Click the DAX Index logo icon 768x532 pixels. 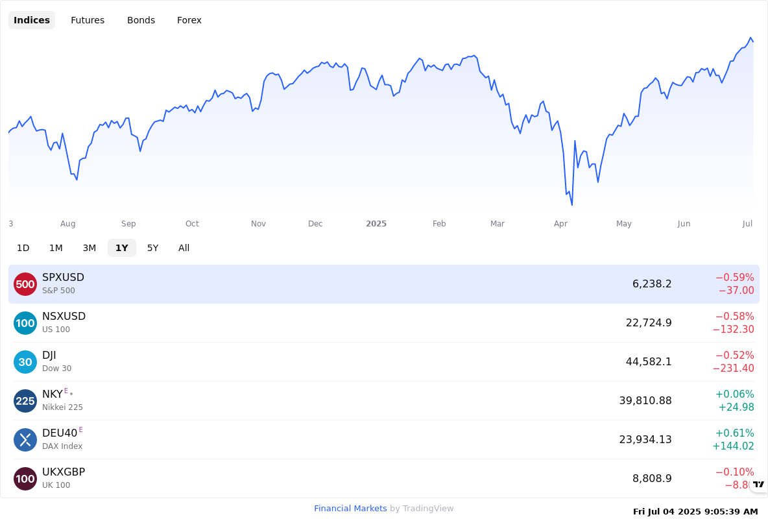[25, 440]
